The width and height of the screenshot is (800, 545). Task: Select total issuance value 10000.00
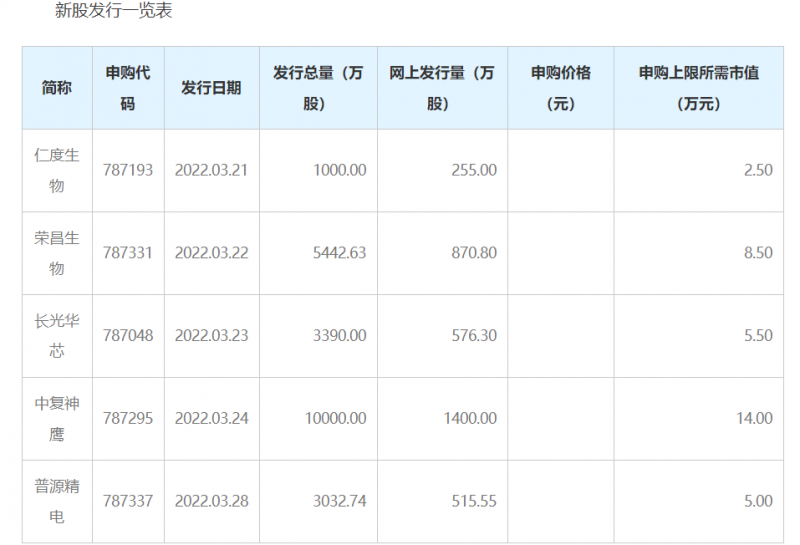[336, 418]
